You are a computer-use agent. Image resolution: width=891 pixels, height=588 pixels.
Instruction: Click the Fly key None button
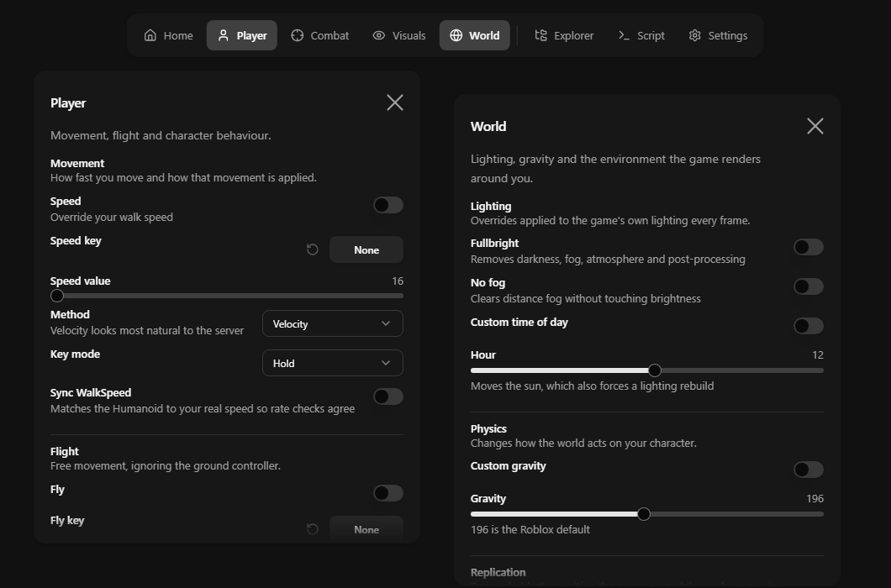366,529
